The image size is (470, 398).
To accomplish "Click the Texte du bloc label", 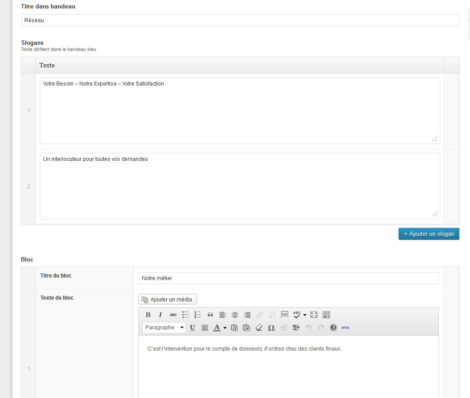I will coord(57,298).
